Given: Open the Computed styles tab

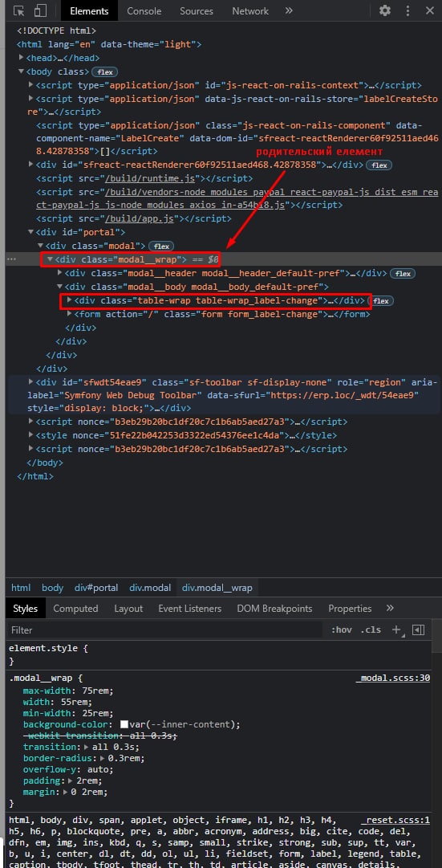Looking at the screenshot, I should pos(75,609).
